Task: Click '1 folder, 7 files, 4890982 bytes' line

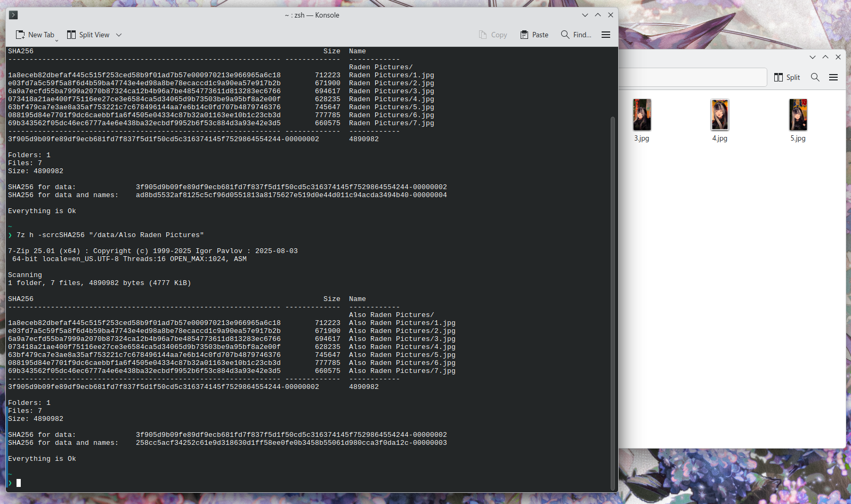Action: coord(100,283)
